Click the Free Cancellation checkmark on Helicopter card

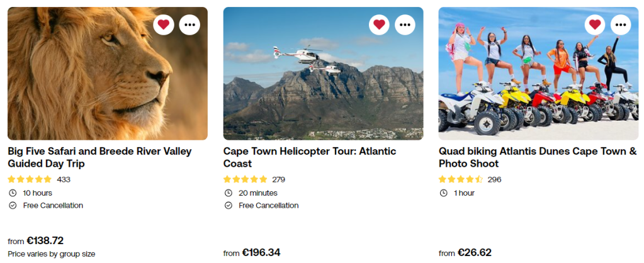pos(229,206)
